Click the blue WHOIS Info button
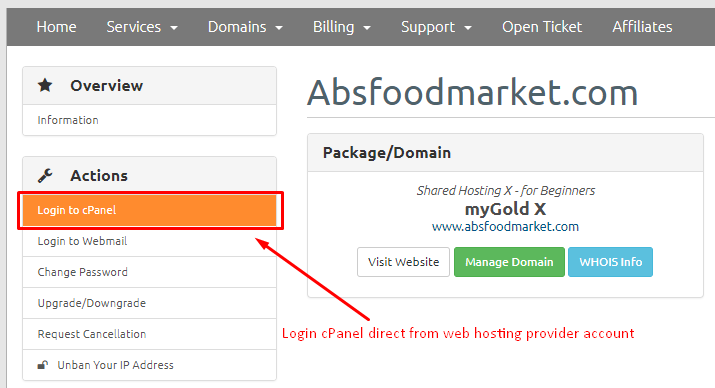715x388 pixels. (x=610, y=262)
